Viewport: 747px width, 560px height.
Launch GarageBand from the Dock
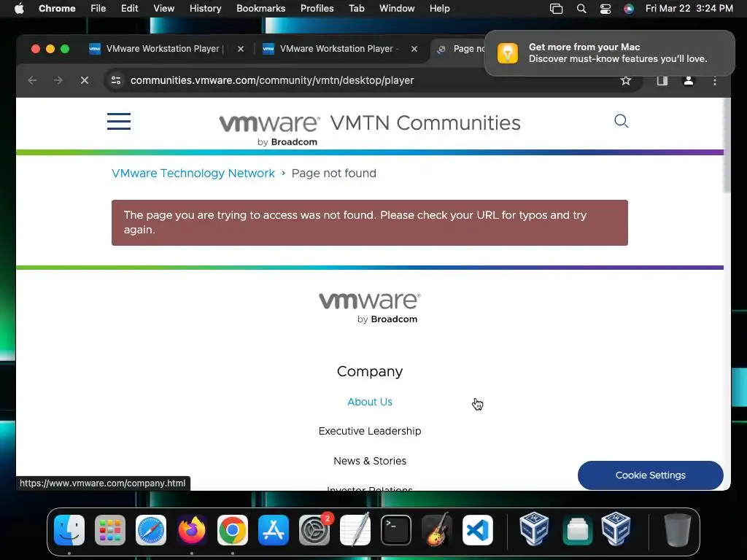point(437,530)
